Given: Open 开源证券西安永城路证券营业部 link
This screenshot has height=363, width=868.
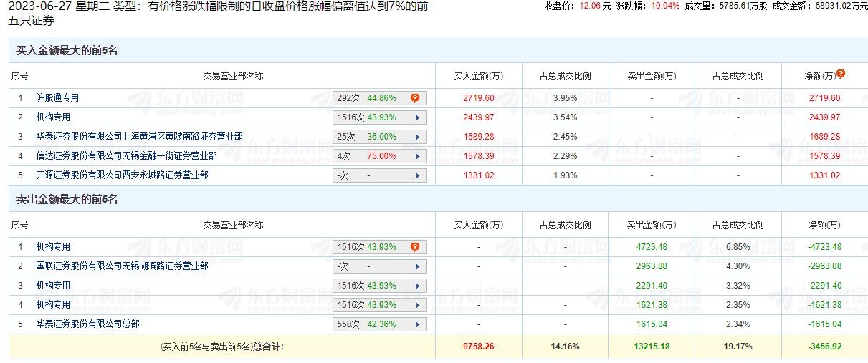Looking at the screenshot, I should [x=122, y=175].
